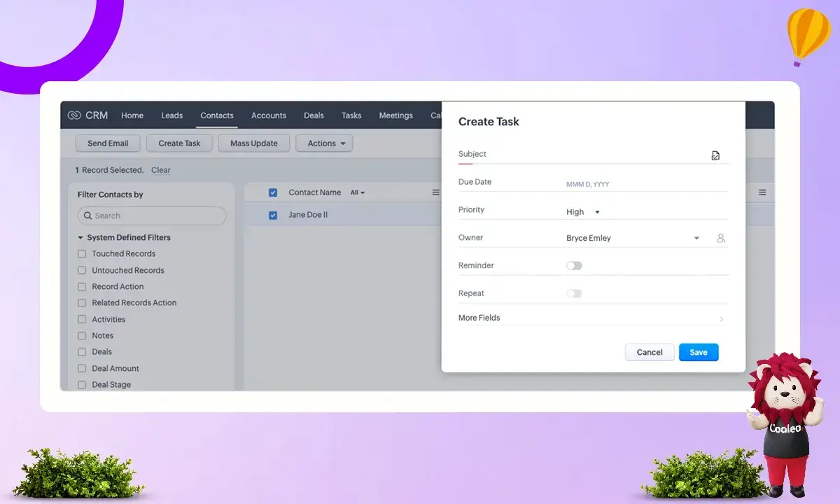This screenshot has height=504, width=840.
Task: Click the user lookup icon beside Owner
Action: (720, 238)
